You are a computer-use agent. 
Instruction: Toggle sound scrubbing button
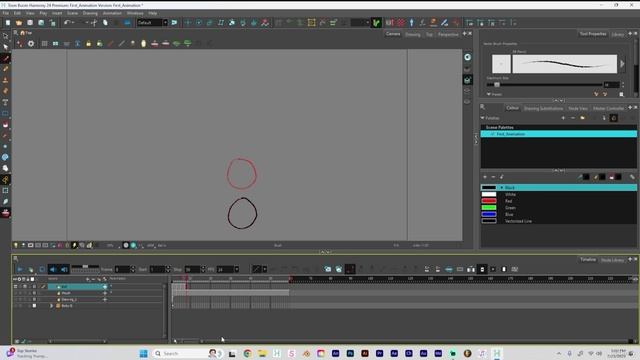coord(64,269)
